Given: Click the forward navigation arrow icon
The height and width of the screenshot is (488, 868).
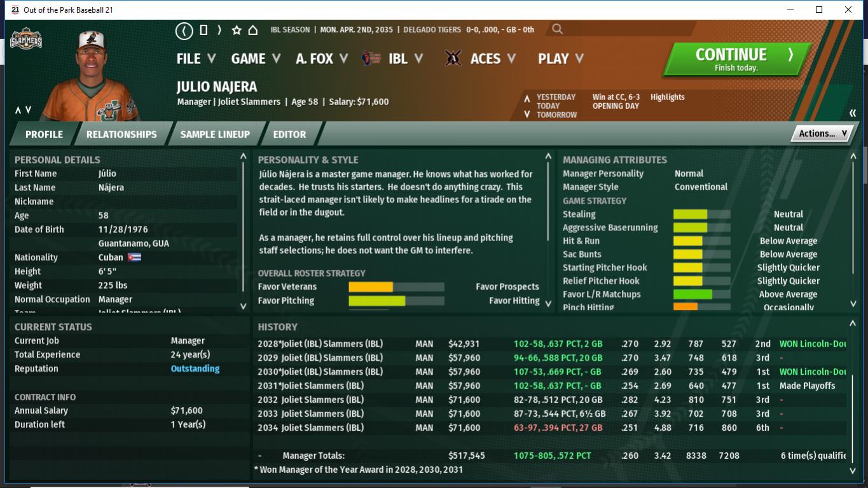Looking at the screenshot, I should tap(219, 30).
